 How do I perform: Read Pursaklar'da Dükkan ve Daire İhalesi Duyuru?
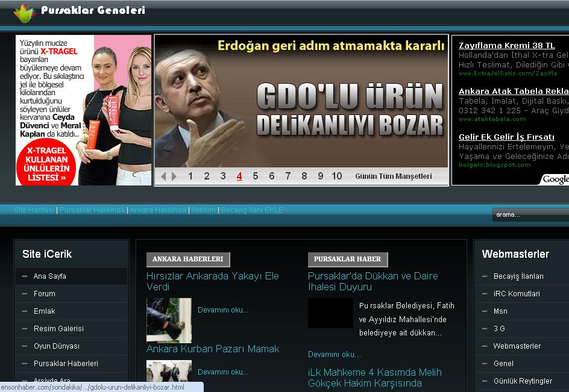(373, 281)
